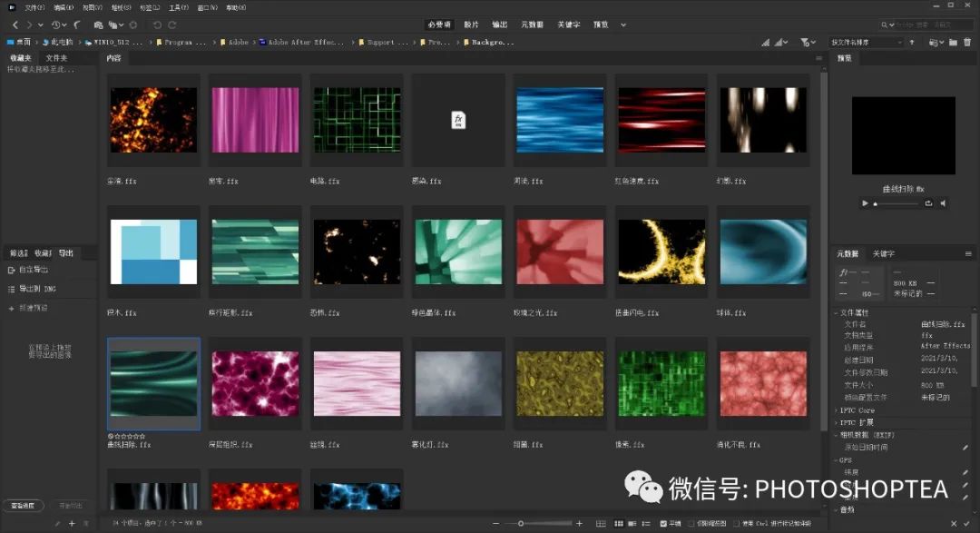Viewport: 980px width, 533px height.
Task: Switch to 关键字 tab in metadata panel
Action: (x=884, y=254)
